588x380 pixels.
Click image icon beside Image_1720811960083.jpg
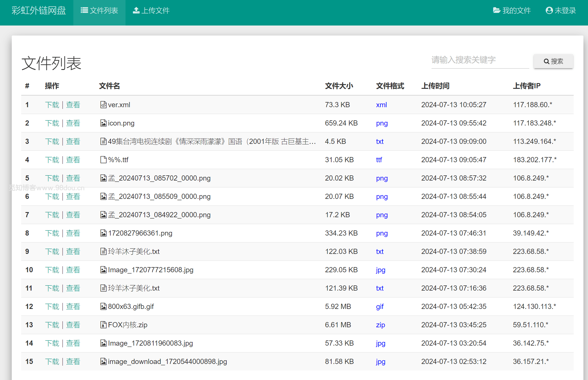click(x=103, y=343)
